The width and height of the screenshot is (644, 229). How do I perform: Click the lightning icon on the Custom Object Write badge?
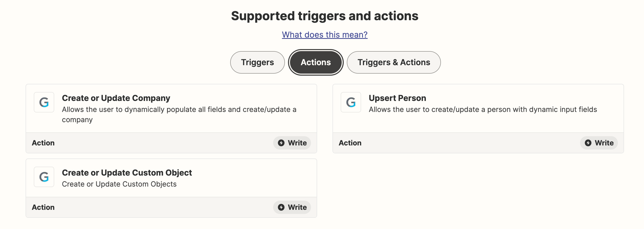pyautogui.click(x=281, y=207)
